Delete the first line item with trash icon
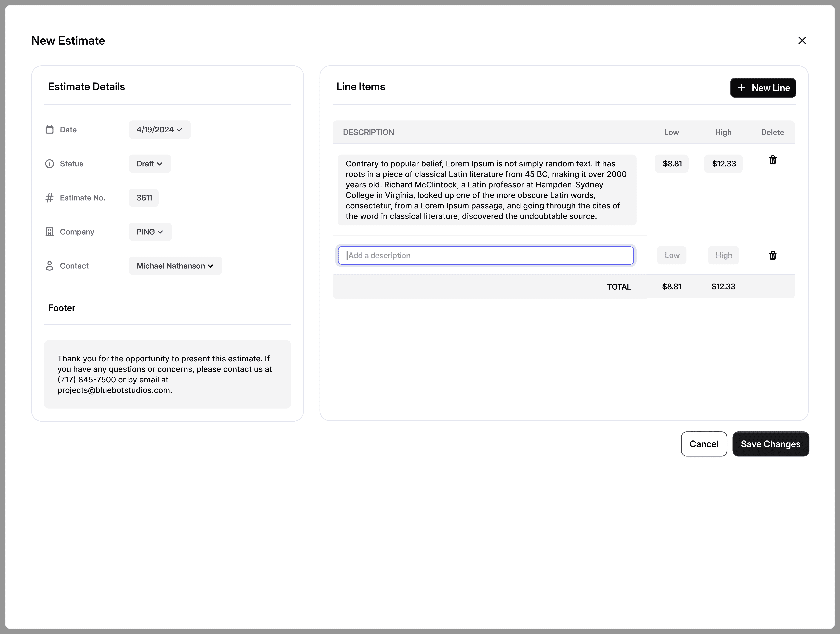The height and width of the screenshot is (634, 840). tap(772, 160)
